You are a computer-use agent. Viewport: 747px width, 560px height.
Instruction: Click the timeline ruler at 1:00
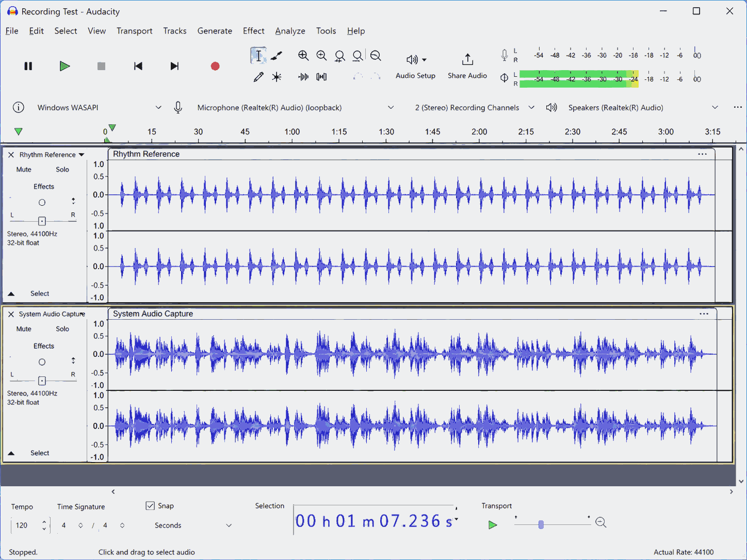click(292, 132)
